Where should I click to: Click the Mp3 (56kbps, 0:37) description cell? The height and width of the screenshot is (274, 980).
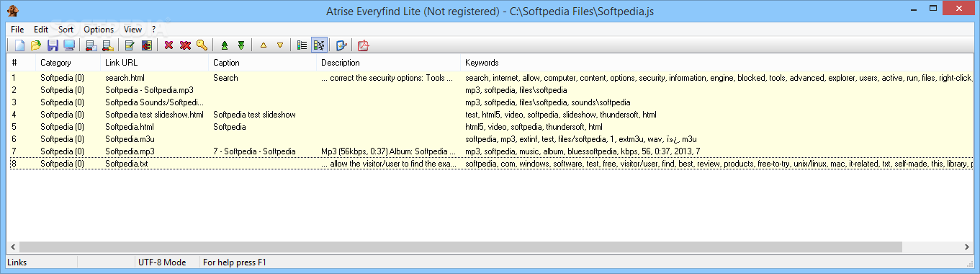coord(388,151)
